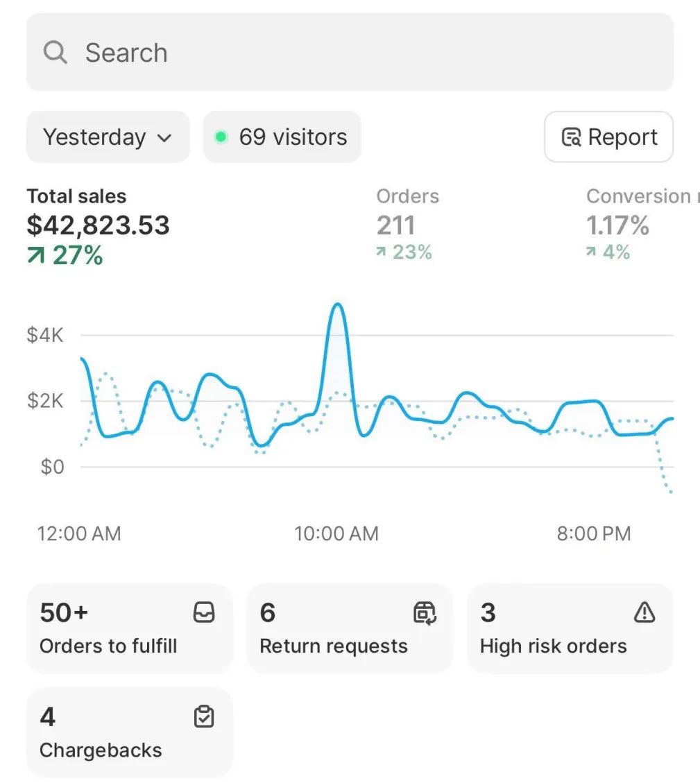Open the 69 visitors live view

pos(282,137)
